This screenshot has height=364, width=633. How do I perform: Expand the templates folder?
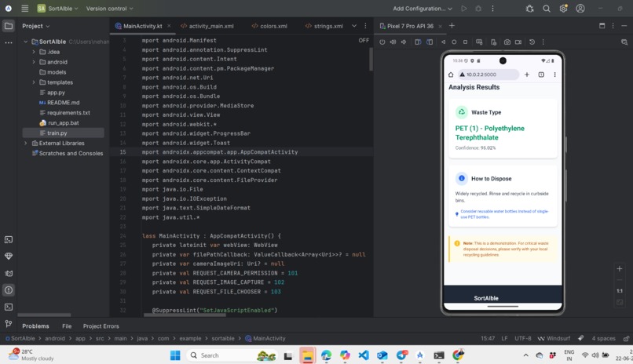pos(34,82)
